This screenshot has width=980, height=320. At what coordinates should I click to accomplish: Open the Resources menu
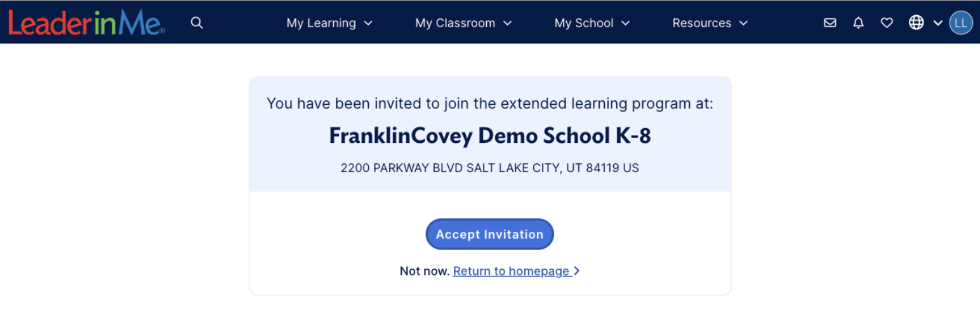(x=710, y=23)
